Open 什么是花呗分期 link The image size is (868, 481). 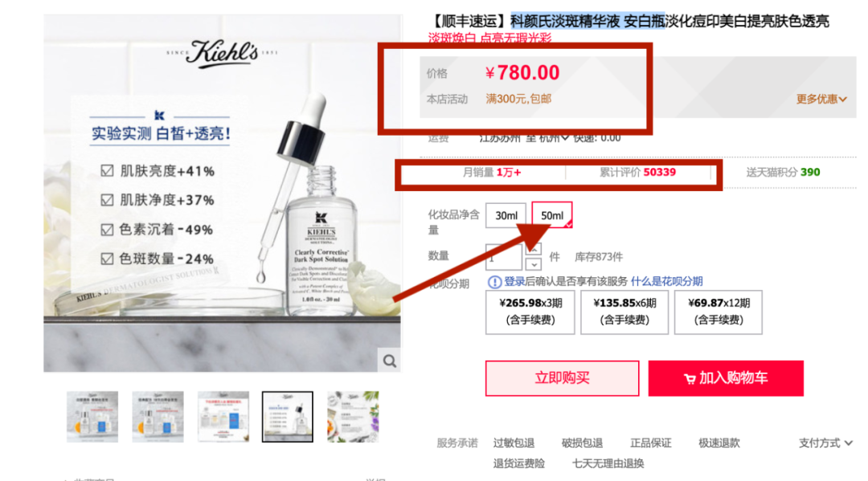click(666, 281)
